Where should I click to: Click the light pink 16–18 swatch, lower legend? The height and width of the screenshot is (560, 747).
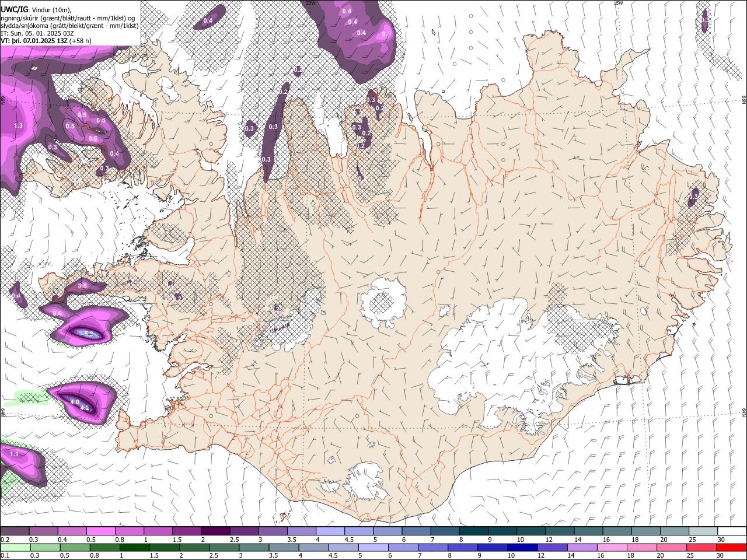pyautogui.click(x=612, y=548)
